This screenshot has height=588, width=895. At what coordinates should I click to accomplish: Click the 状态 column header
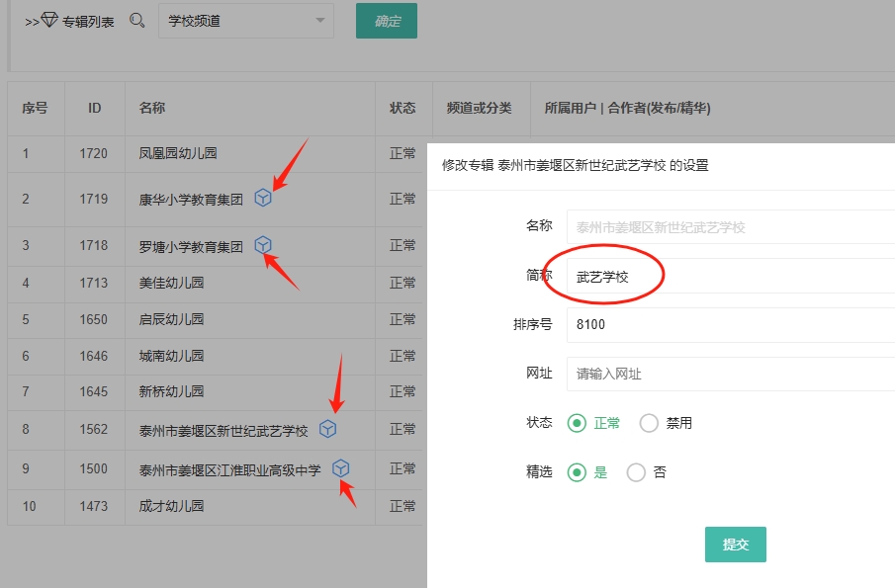coord(403,108)
